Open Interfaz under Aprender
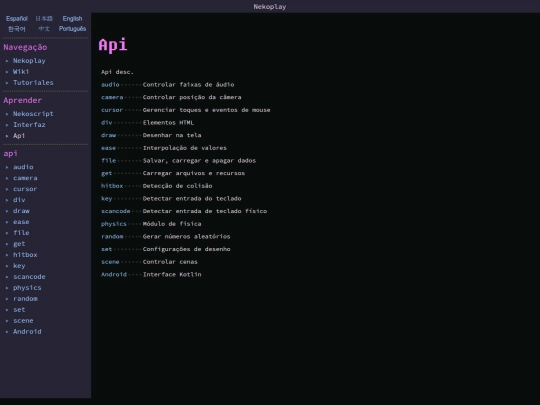Image resolution: width=540 pixels, height=405 pixels. (29, 125)
